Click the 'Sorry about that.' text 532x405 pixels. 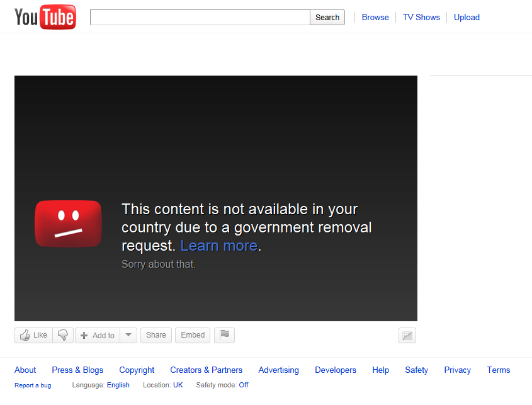click(159, 264)
